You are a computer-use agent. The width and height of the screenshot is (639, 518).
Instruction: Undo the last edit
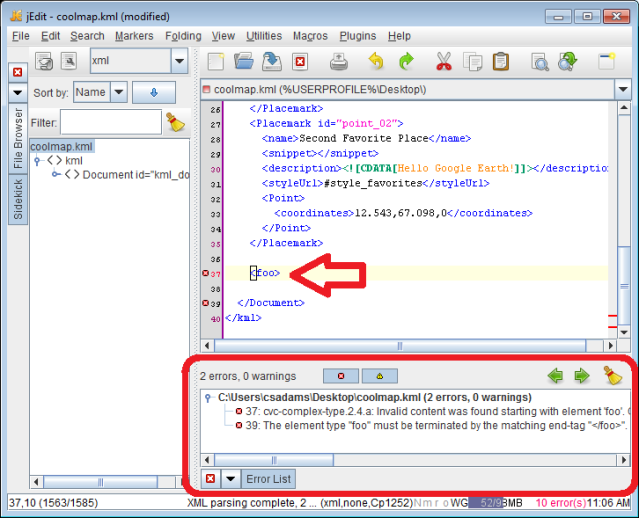(x=376, y=62)
